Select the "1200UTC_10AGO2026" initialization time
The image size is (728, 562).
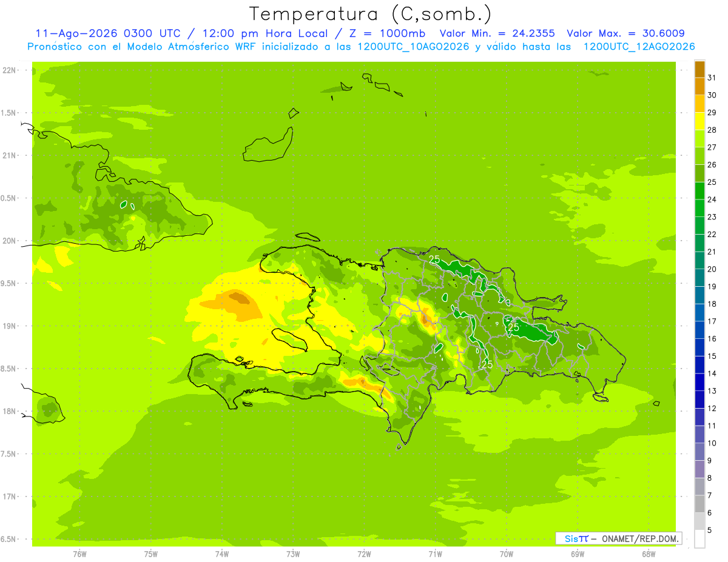pos(412,47)
